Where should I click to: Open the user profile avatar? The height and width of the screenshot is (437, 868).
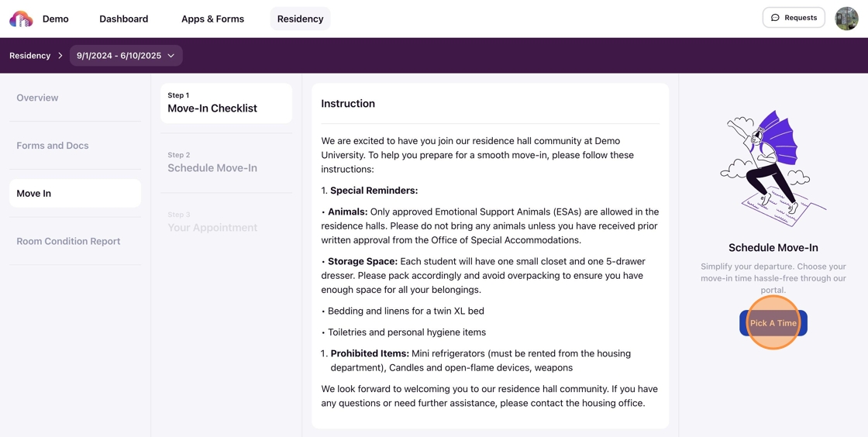point(846,18)
